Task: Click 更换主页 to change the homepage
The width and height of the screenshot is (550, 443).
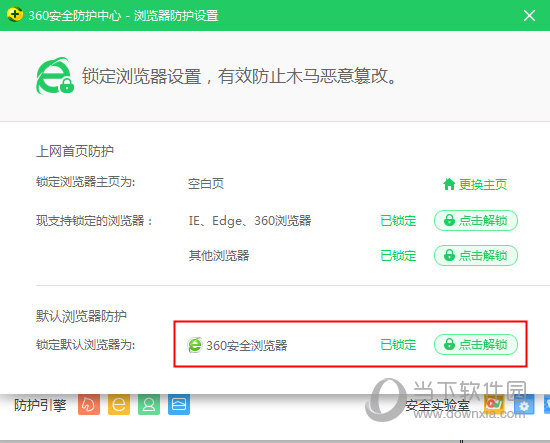Action: (475, 184)
